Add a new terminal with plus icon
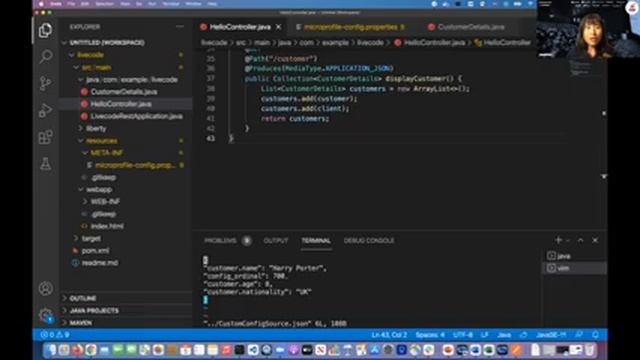This screenshot has height=360, width=640. pos(558,240)
